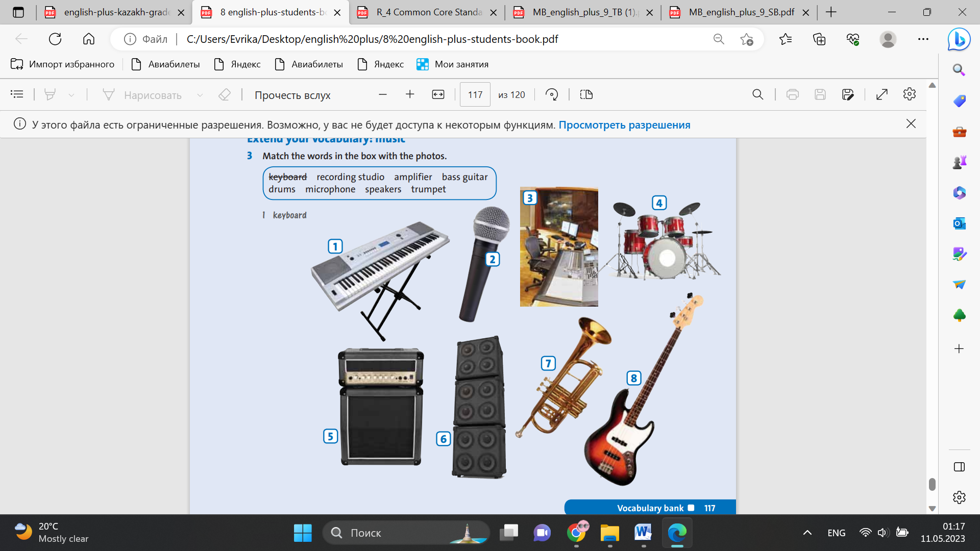Expand the highlight tool color dropdown

pos(71,95)
